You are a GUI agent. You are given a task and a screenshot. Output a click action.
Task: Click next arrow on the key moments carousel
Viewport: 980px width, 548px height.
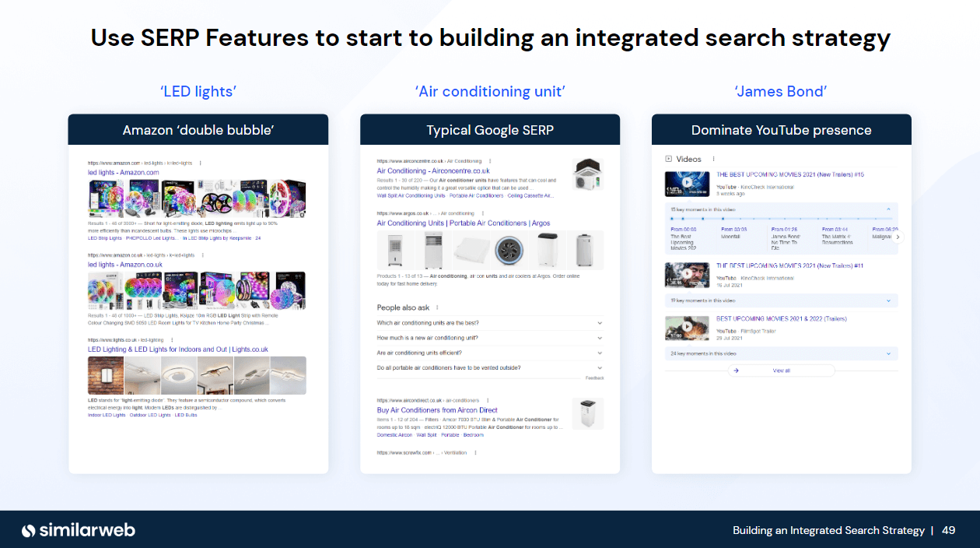pos(898,237)
